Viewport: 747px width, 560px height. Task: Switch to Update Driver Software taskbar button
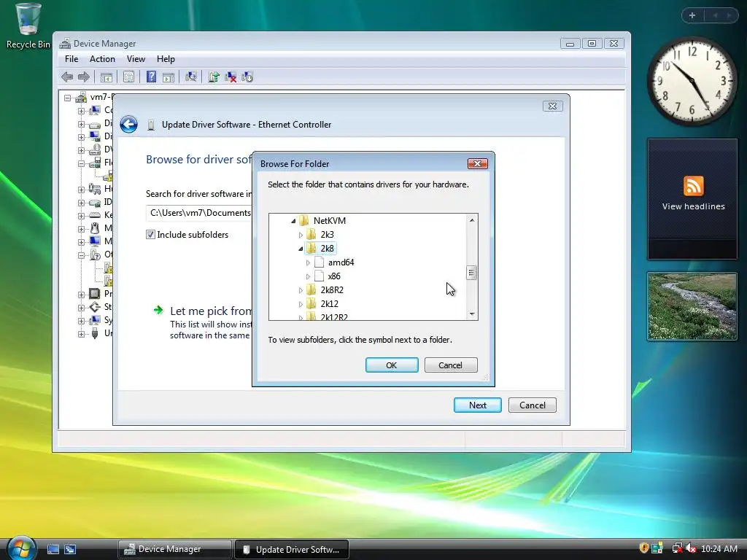click(292, 549)
